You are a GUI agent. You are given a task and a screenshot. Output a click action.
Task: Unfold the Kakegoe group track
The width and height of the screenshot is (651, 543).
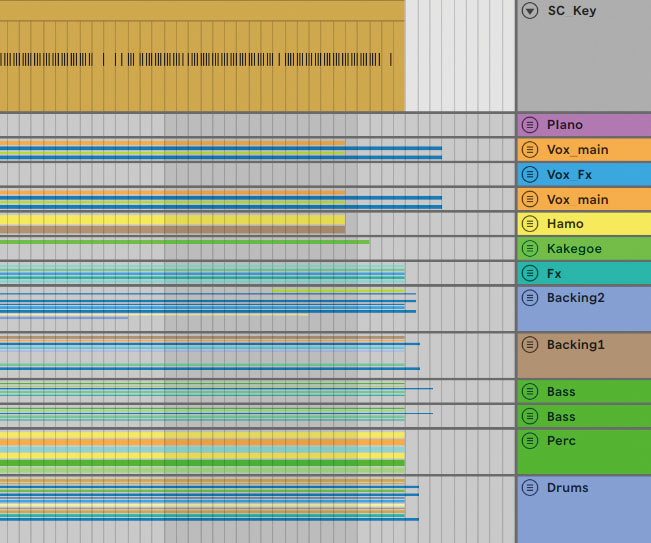click(x=530, y=249)
